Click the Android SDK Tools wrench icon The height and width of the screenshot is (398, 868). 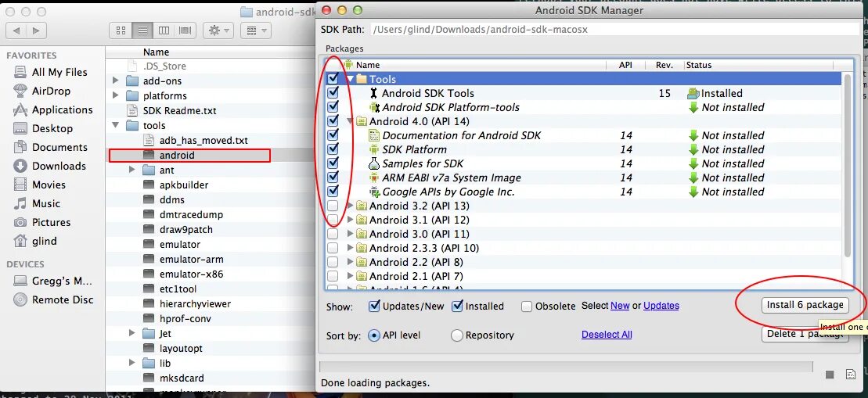click(374, 93)
